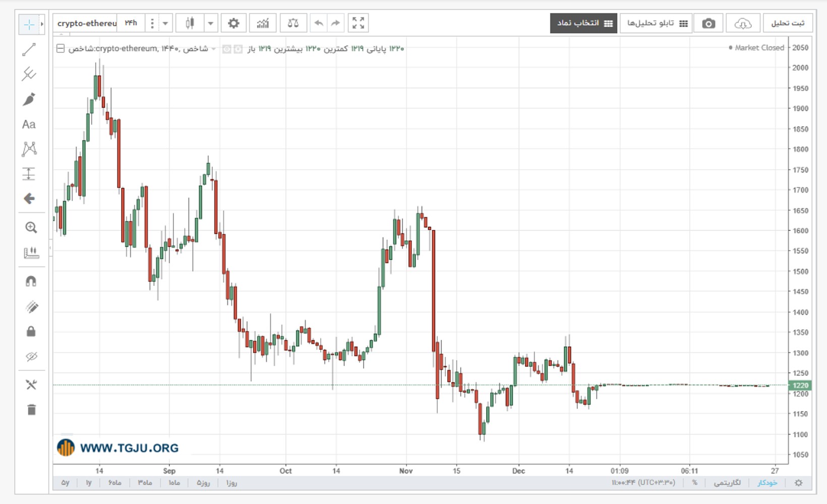Open the indicators list icon

click(x=263, y=23)
